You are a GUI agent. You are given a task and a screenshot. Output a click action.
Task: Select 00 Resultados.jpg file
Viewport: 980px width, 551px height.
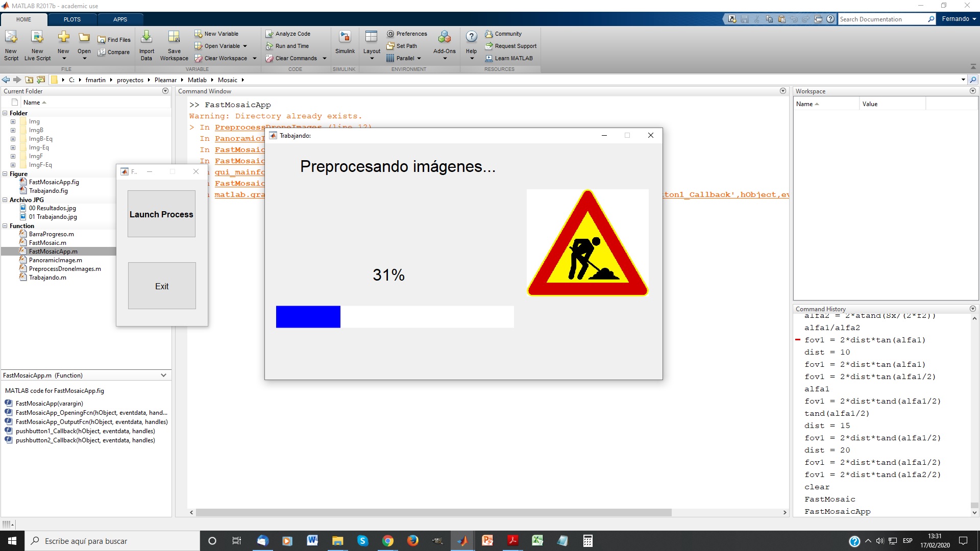tap(52, 208)
